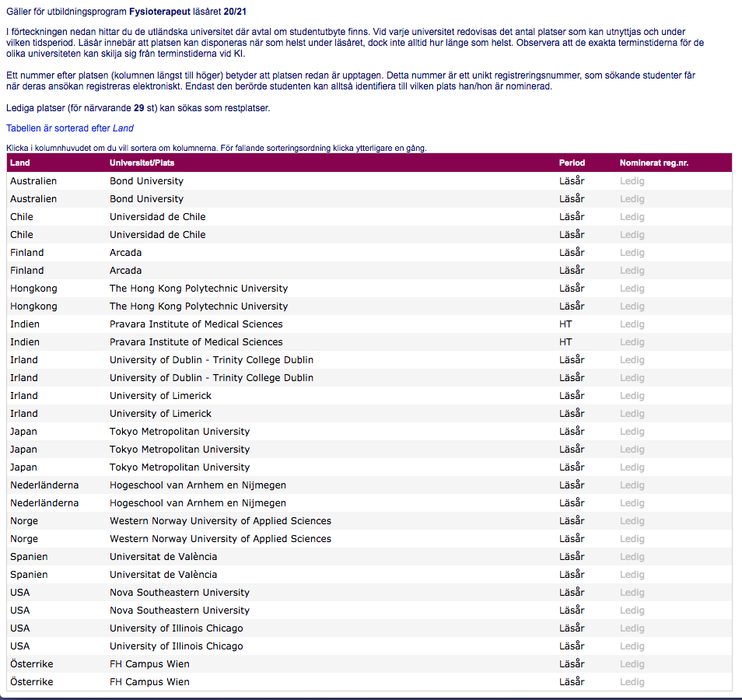This screenshot has height=700, width=742.
Task: Click the last 'Irland' country cell
Action: [23, 414]
